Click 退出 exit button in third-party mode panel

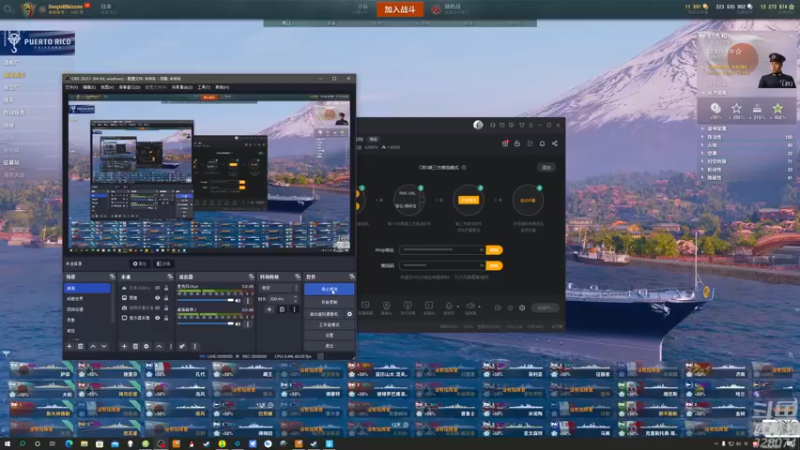pyautogui.click(x=546, y=167)
